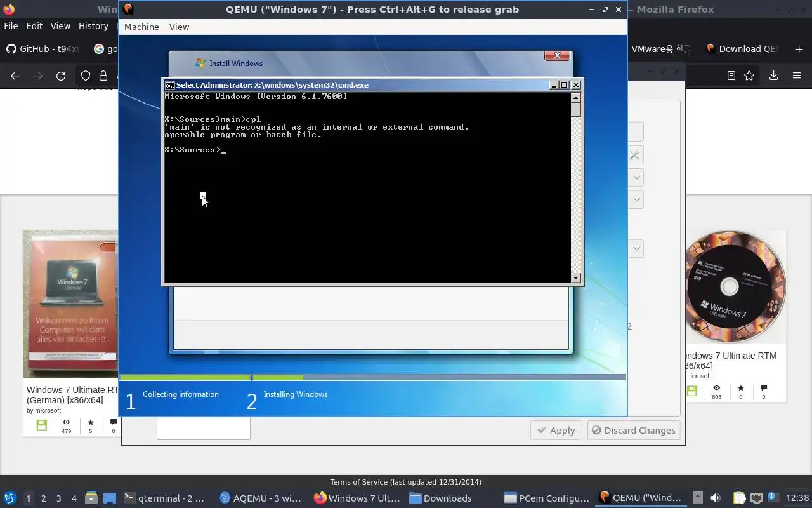The width and height of the screenshot is (812, 508).
Task: Click favorites star on RTM item
Action: (x=740, y=388)
